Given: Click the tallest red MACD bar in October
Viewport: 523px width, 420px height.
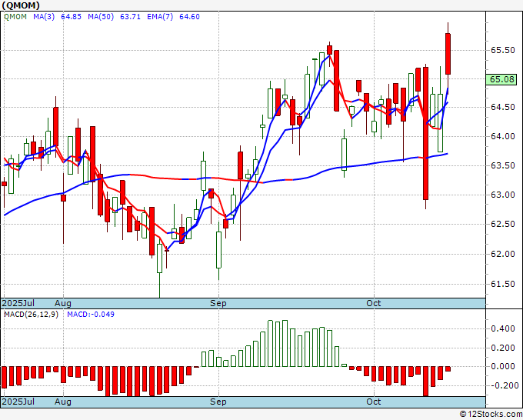Looking at the screenshot, I should point(425,382).
